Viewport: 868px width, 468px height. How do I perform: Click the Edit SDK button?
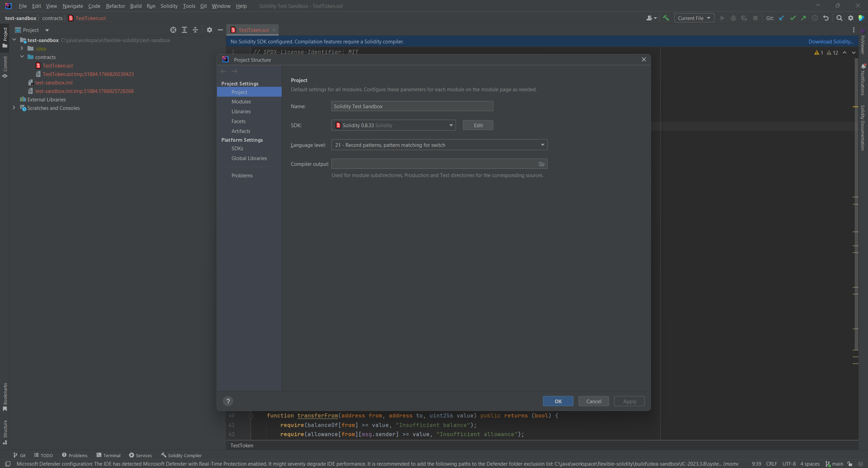point(478,125)
